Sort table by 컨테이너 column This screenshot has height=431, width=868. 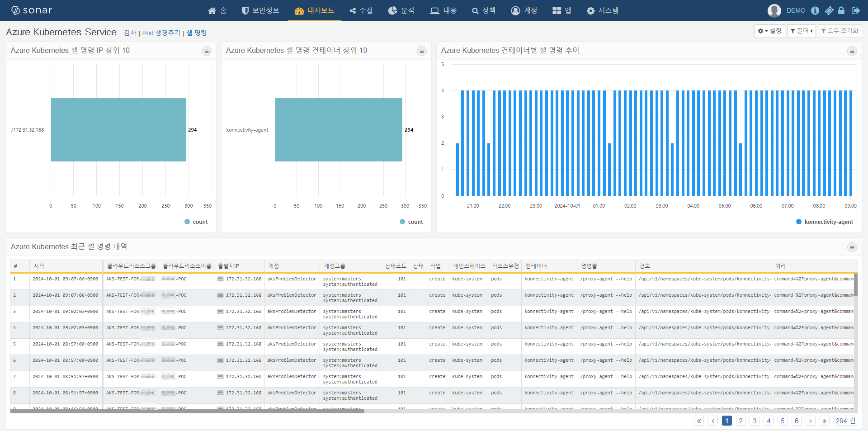[549, 266]
